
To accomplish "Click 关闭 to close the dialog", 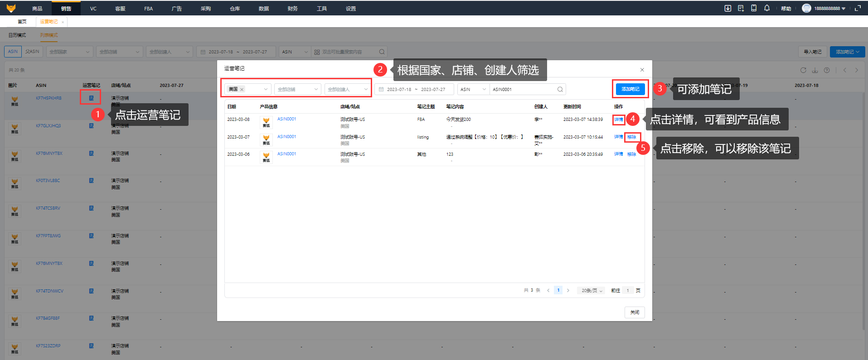I will pyautogui.click(x=635, y=312).
